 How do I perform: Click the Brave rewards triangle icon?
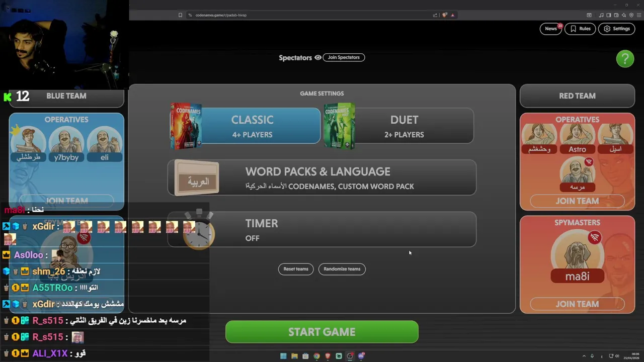452,15
